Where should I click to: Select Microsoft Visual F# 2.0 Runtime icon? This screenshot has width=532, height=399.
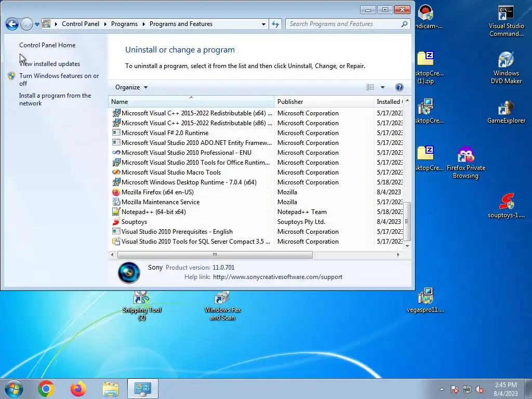tap(116, 132)
